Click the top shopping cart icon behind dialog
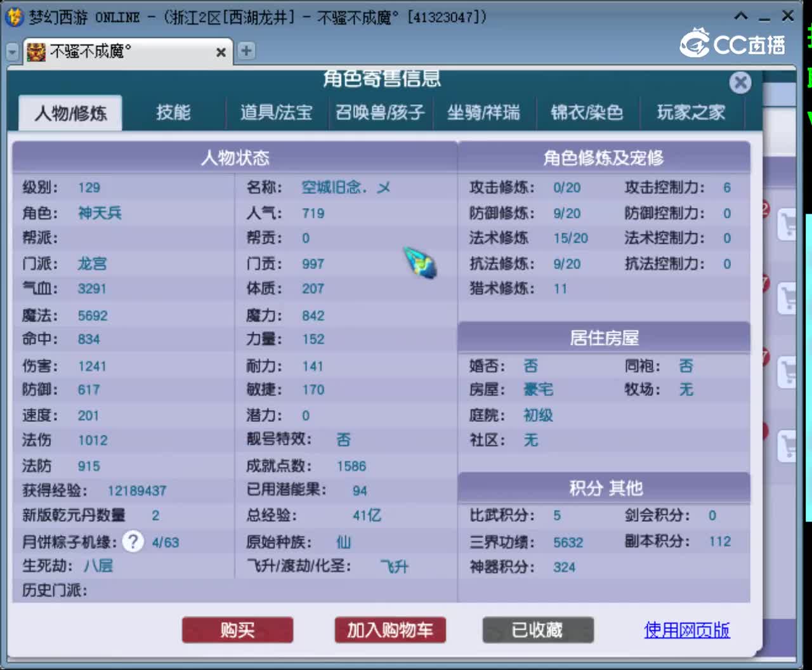The image size is (812, 670). pyautogui.click(x=787, y=224)
